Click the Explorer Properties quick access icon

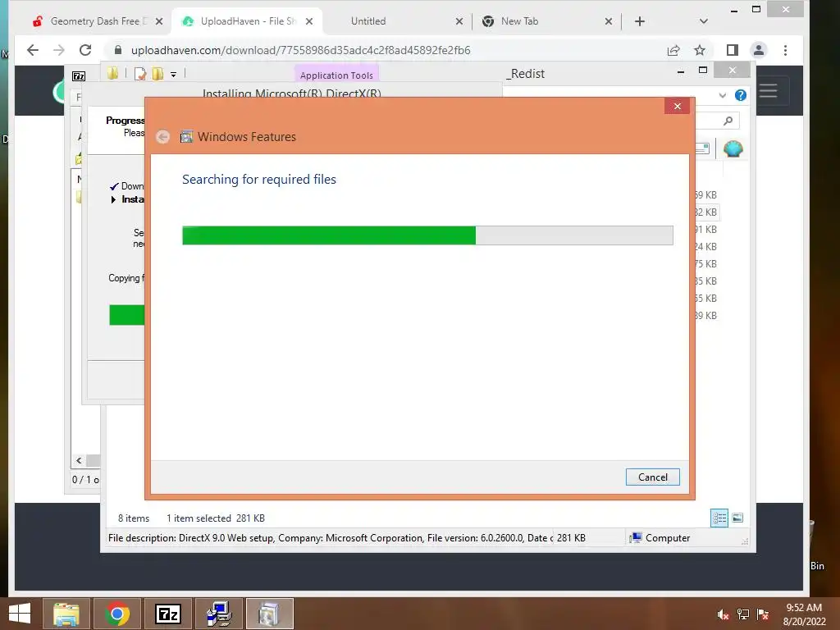click(x=140, y=74)
